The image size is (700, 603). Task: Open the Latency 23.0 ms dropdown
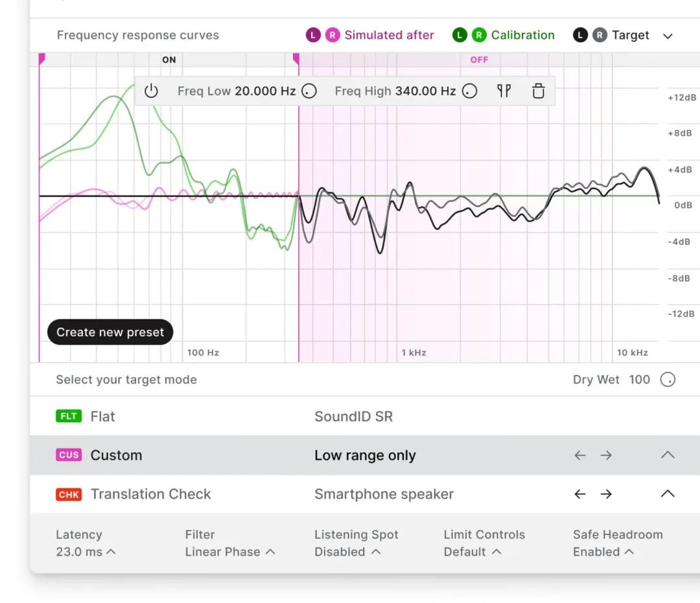click(x=86, y=552)
